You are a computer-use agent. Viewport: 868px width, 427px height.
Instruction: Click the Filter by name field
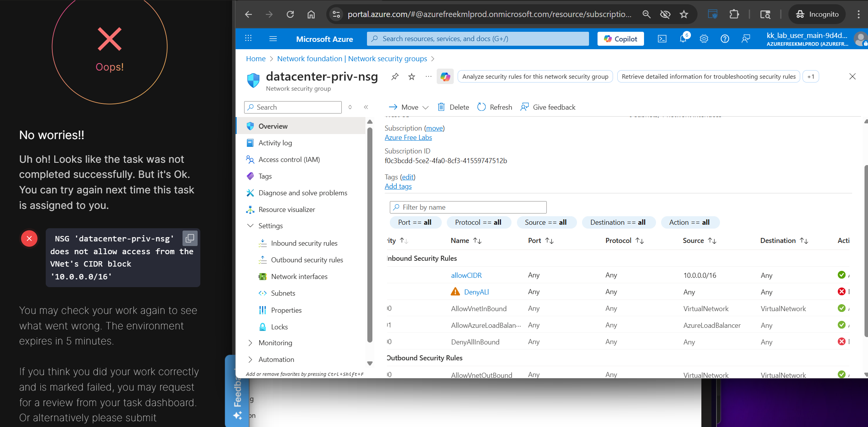pyautogui.click(x=468, y=207)
